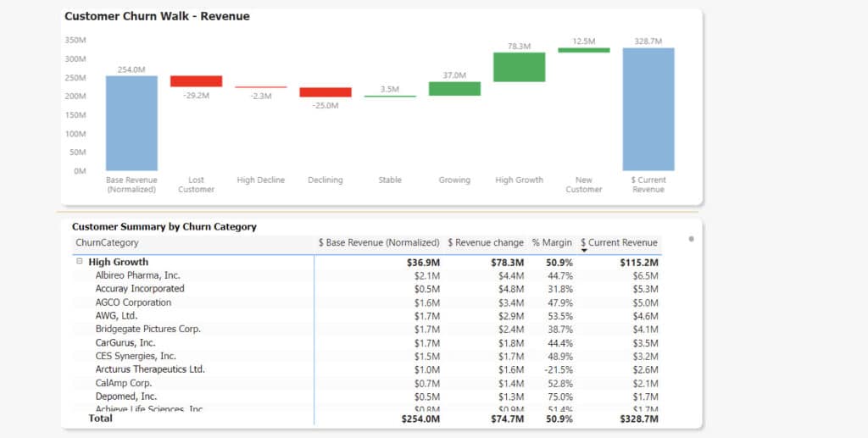Screen dimensions: 868x438
Task: Click the 12.5M data label
Action: click(583, 42)
